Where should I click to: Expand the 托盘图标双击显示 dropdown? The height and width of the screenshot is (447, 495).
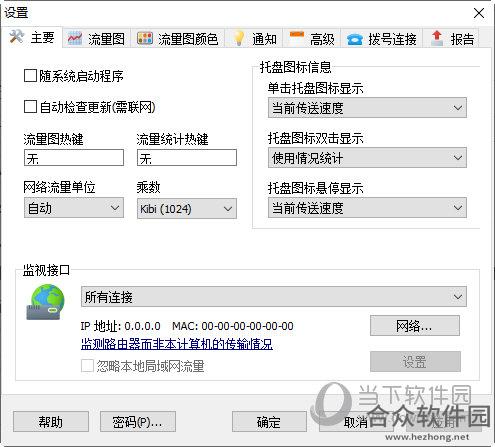coord(367,157)
